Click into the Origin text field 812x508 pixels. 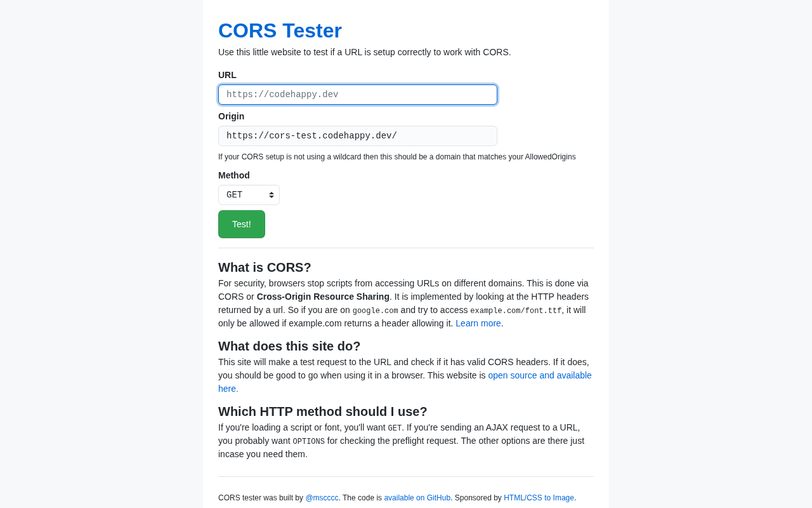point(357,136)
